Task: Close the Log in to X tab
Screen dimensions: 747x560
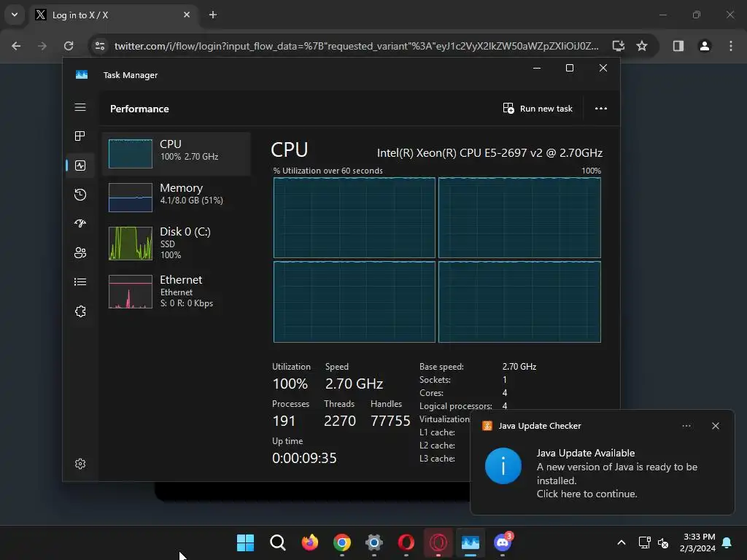Action: pyautogui.click(x=187, y=15)
